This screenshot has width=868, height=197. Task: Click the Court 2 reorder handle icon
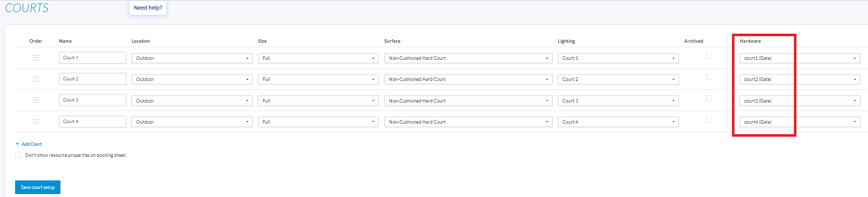[x=36, y=79]
